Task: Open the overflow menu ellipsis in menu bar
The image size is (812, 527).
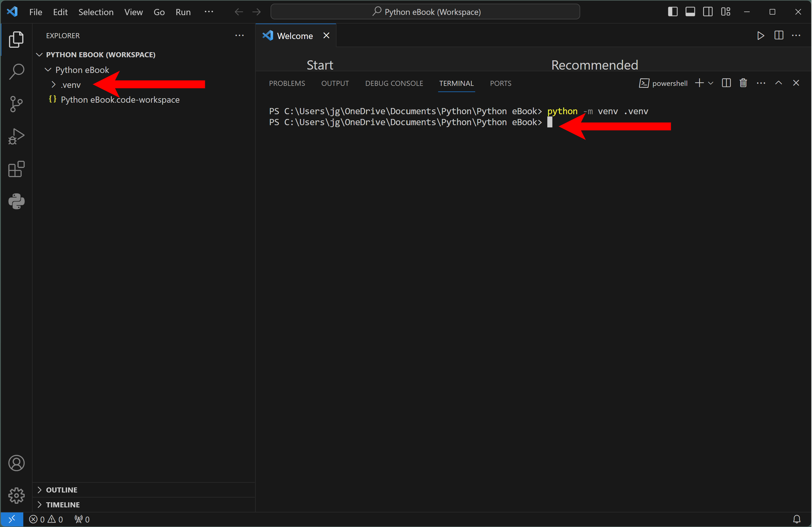Action: 209,12
